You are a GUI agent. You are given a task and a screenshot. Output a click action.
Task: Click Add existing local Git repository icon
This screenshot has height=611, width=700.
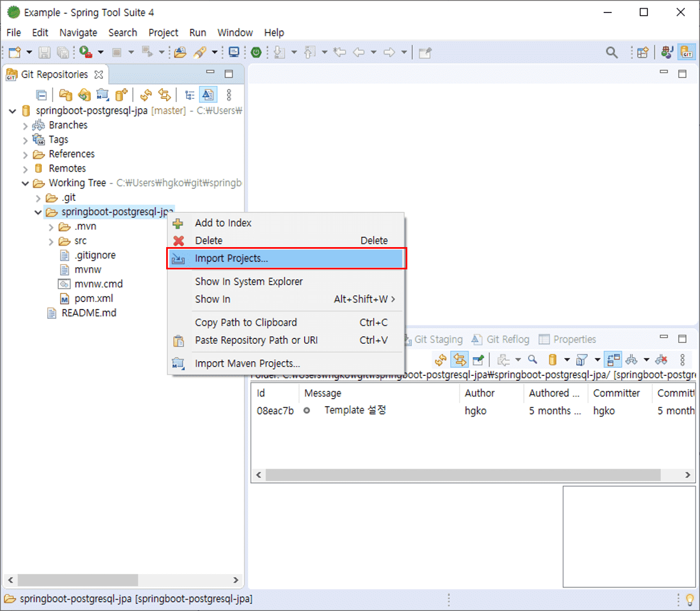tap(66, 95)
